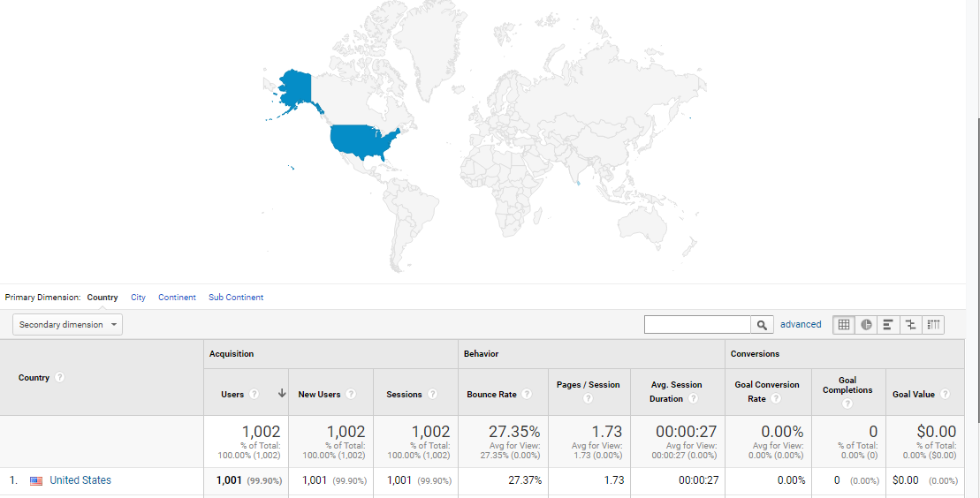Click help icon beside Country column header
The width and height of the screenshot is (980, 498).
60,378
